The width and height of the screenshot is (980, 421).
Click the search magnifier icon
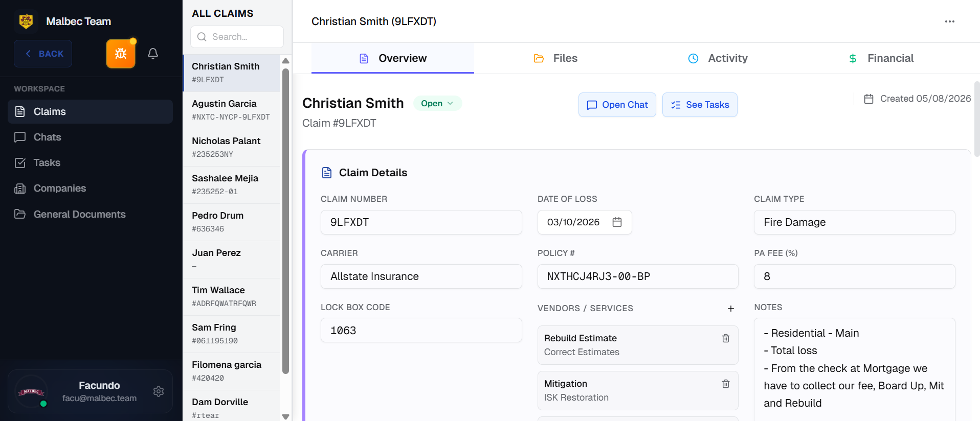pos(202,37)
